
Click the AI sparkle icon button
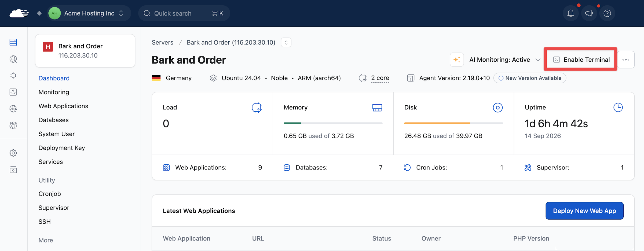[457, 60]
